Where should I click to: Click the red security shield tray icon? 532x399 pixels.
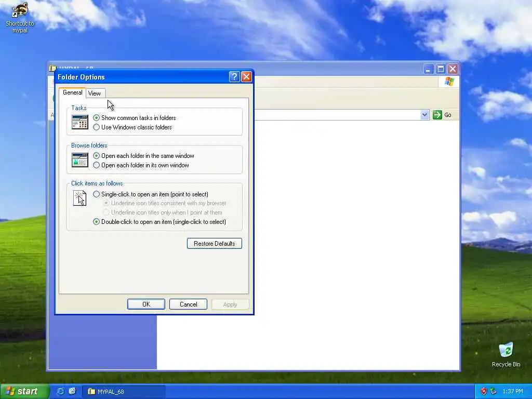pyautogui.click(x=484, y=392)
